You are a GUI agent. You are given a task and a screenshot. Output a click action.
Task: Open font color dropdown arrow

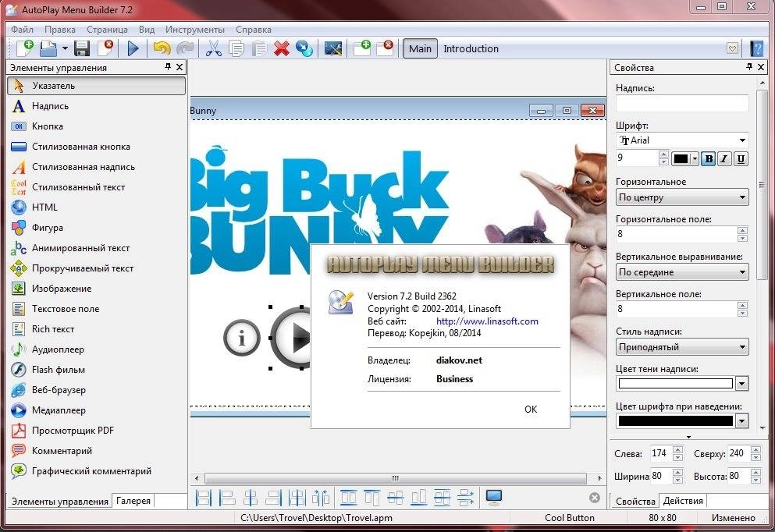click(x=695, y=158)
